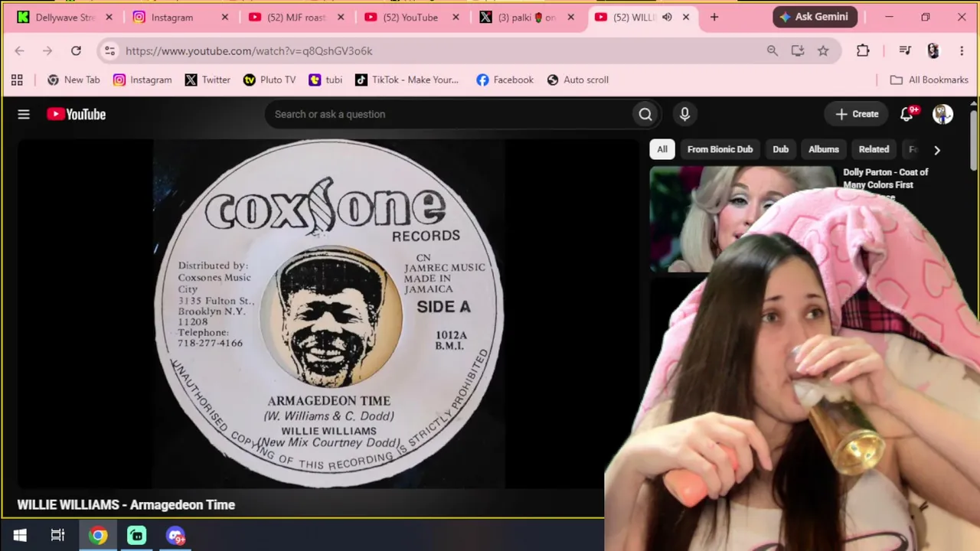Open the Chrome profile picture menu
Viewport: 980px width, 551px height.
(x=933, y=51)
